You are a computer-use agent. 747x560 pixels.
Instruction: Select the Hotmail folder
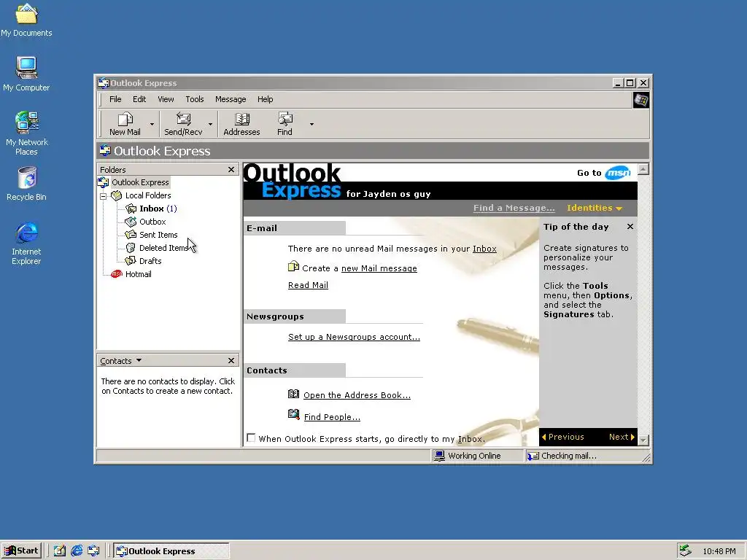coord(138,274)
